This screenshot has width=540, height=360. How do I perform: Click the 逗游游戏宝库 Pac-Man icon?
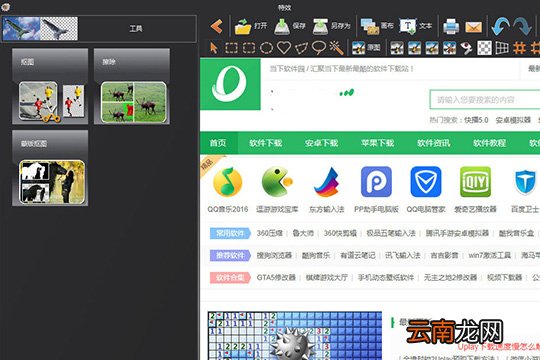277,182
